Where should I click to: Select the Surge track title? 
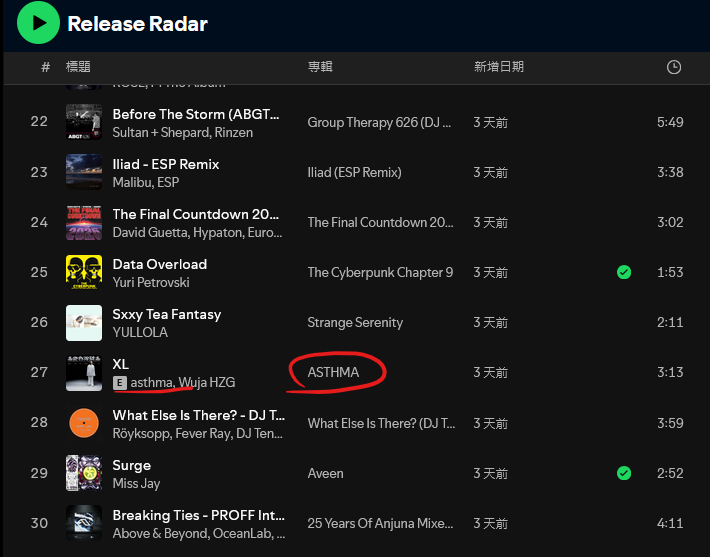coord(132,466)
